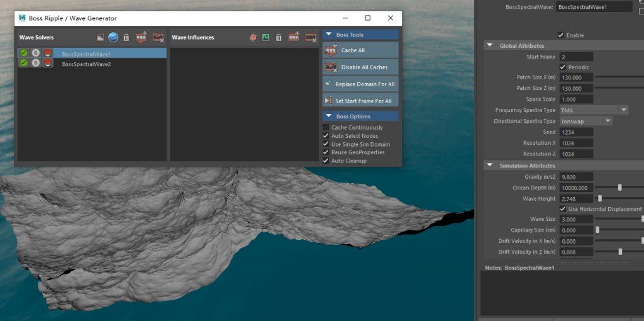644x321 pixels.
Task: Click Disable All Caches button
Action: 360,67
